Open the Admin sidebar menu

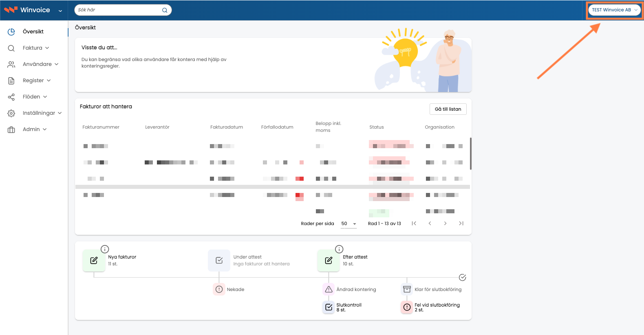click(x=27, y=129)
